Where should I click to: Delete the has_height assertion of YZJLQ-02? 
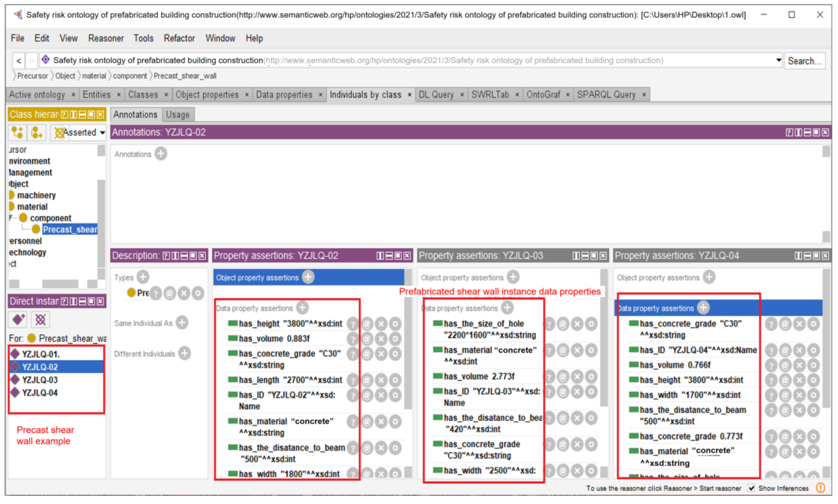pos(381,324)
